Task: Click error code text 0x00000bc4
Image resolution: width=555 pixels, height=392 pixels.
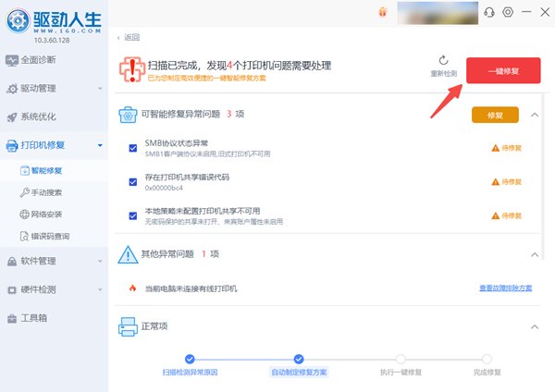Action: tap(164, 189)
